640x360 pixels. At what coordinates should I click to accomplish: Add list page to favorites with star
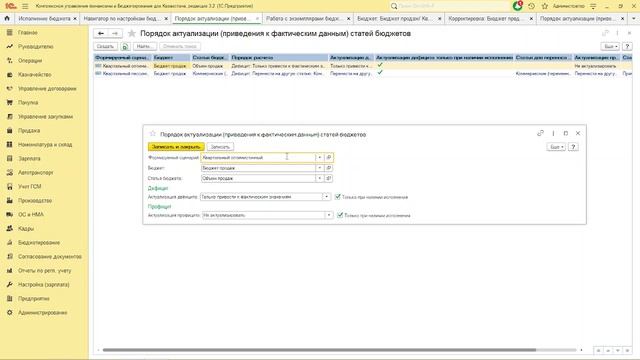point(131,33)
